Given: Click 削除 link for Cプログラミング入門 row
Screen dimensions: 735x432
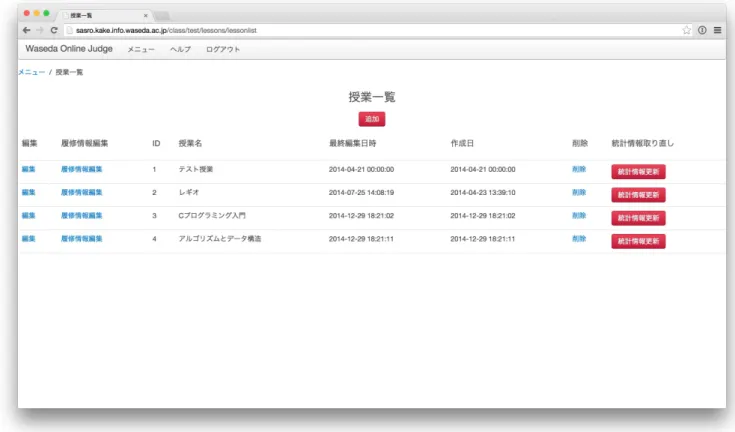Looking at the screenshot, I should pyautogui.click(x=579, y=216).
